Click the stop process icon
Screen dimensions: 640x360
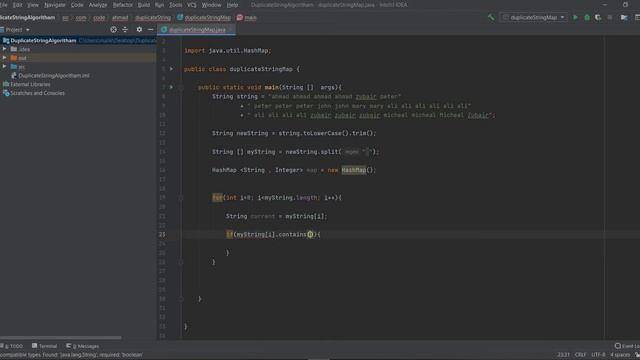(610, 18)
